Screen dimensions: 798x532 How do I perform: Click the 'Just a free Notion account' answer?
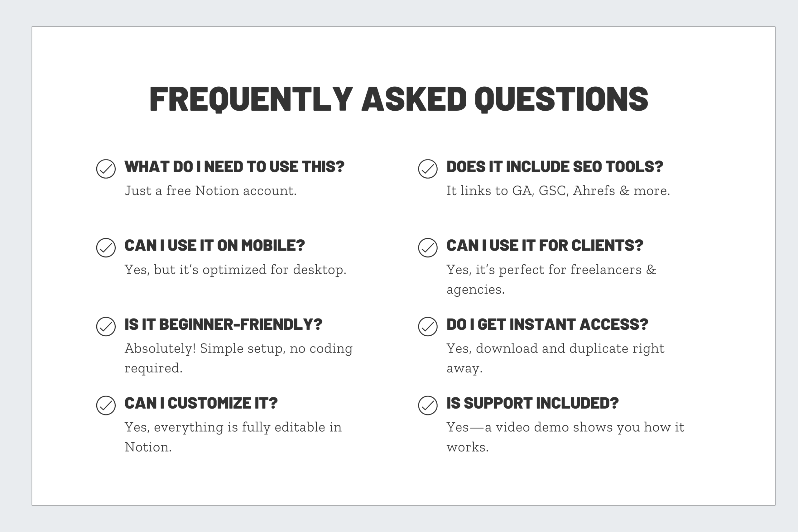[x=210, y=191]
